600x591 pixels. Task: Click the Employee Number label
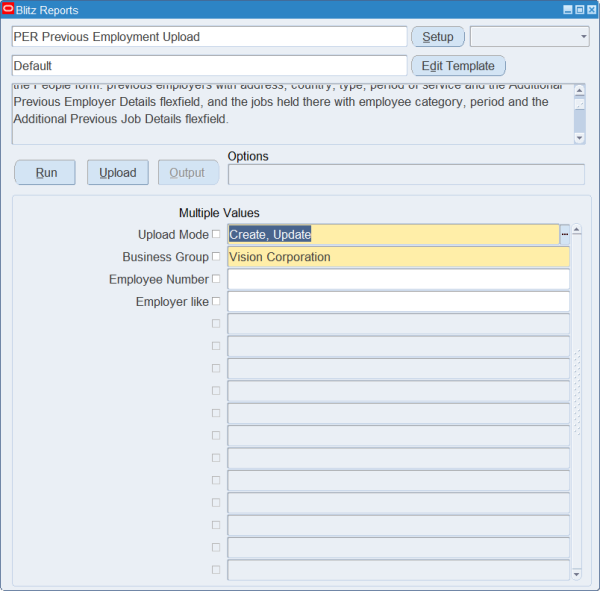[159, 279]
